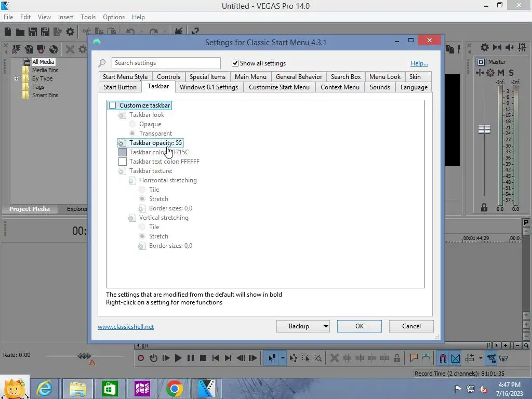
Task: Toggle Master bus lock fader channels padlock
Action: pyautogui.click(x=484, y=207)
